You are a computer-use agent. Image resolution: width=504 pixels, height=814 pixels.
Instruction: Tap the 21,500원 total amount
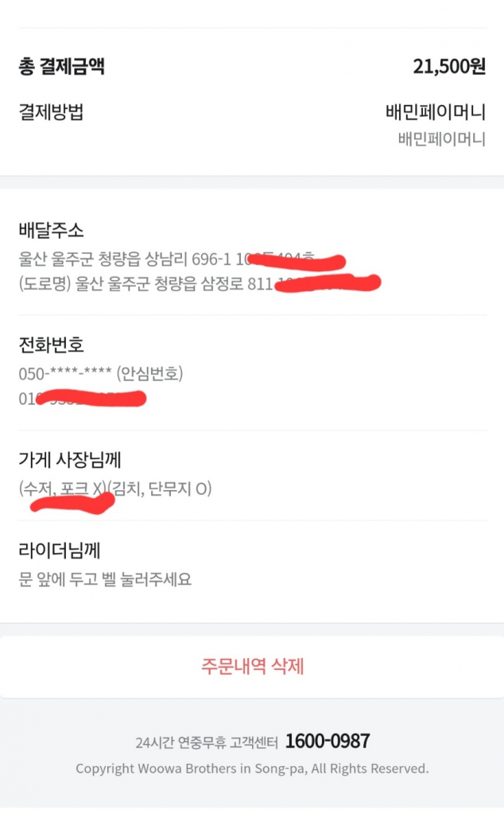[449, 66]
